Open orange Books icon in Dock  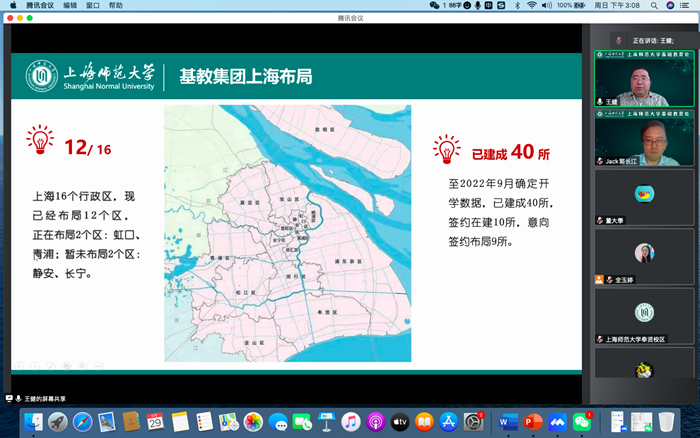point(424,422)
